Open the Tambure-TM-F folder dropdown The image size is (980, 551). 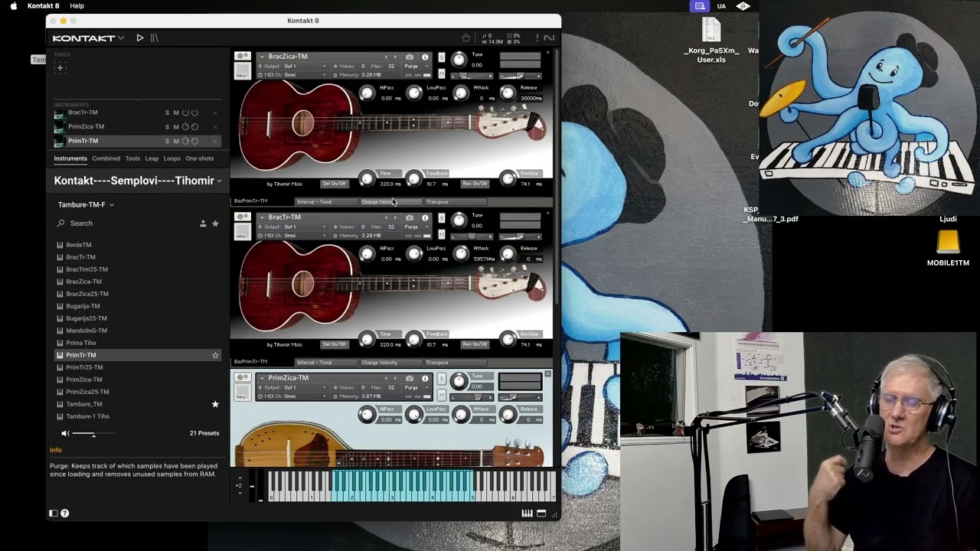(86, 204)
